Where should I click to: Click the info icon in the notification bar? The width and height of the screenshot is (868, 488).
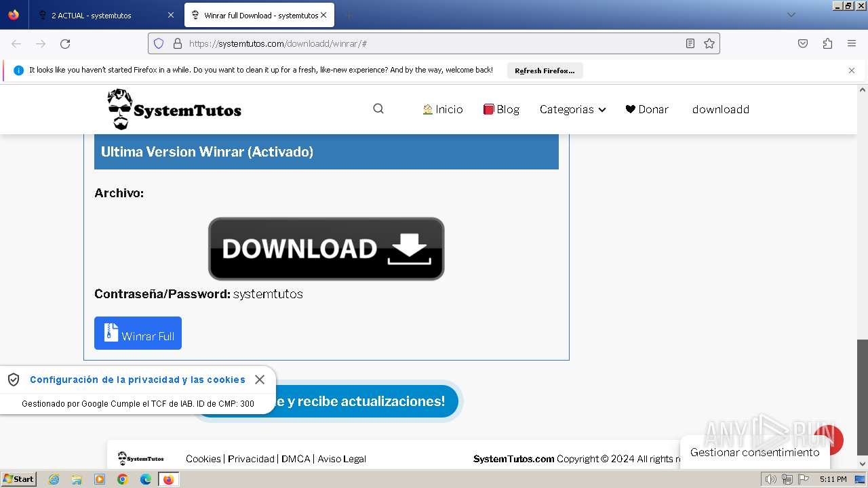[18, 70]
